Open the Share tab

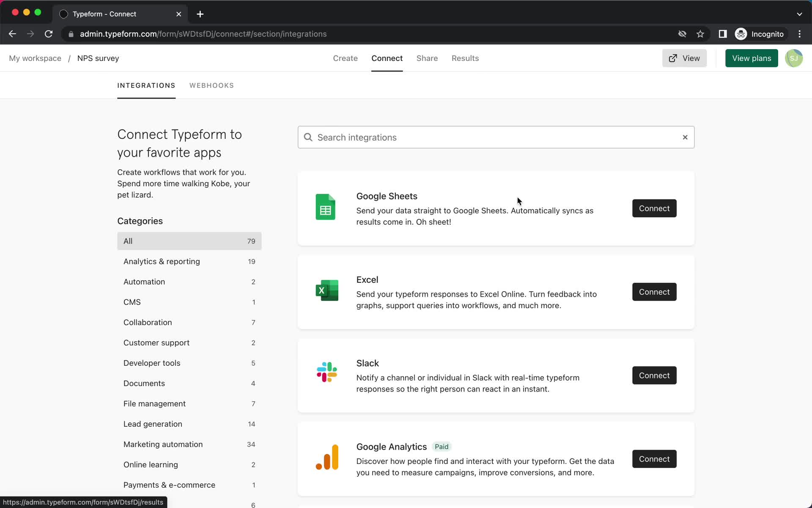[x=427, y=58]
